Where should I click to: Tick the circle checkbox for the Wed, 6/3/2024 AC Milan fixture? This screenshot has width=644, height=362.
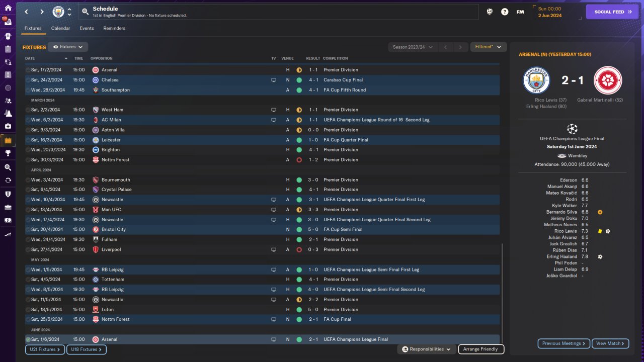pos(28,120)
